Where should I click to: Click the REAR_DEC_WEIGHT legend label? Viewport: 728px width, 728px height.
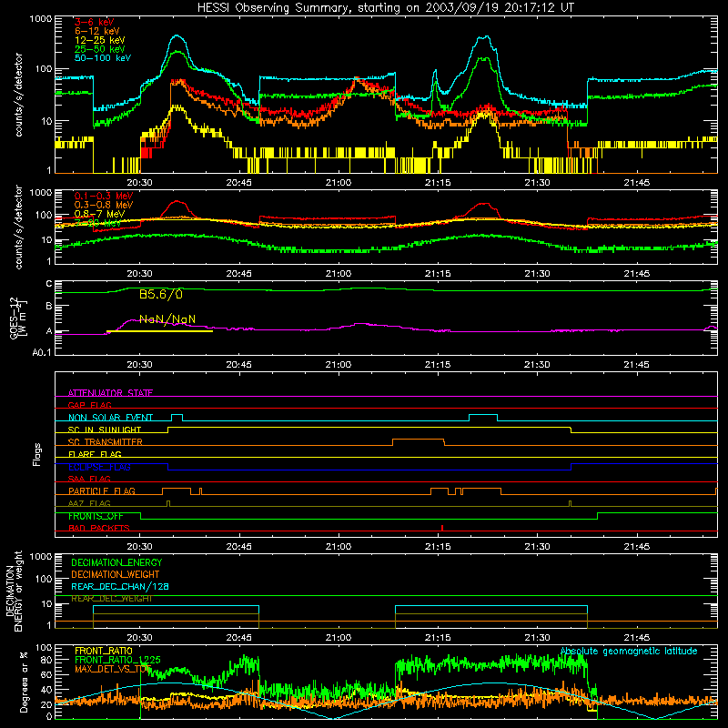pyautogui.click(x=111, y=599)
